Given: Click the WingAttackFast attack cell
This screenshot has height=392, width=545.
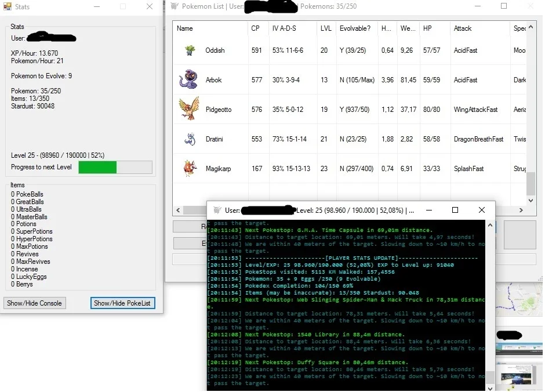Looking at the screenshot, I should tap(475, 110).
